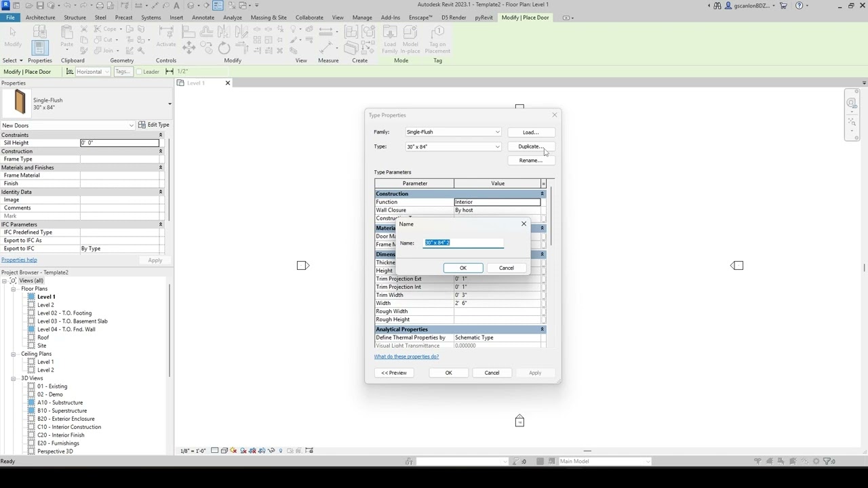Open the Annotate ribbon tab
The height and width of the screenshot is (488, 868).
(203, 18)
